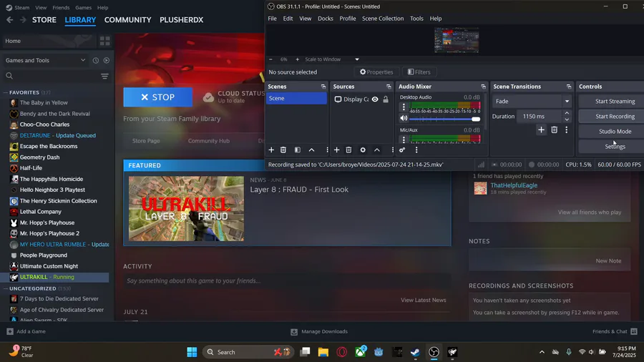Open Steam Games menu
The width and height of the screenshot is (644, 362).
(84, 7)
